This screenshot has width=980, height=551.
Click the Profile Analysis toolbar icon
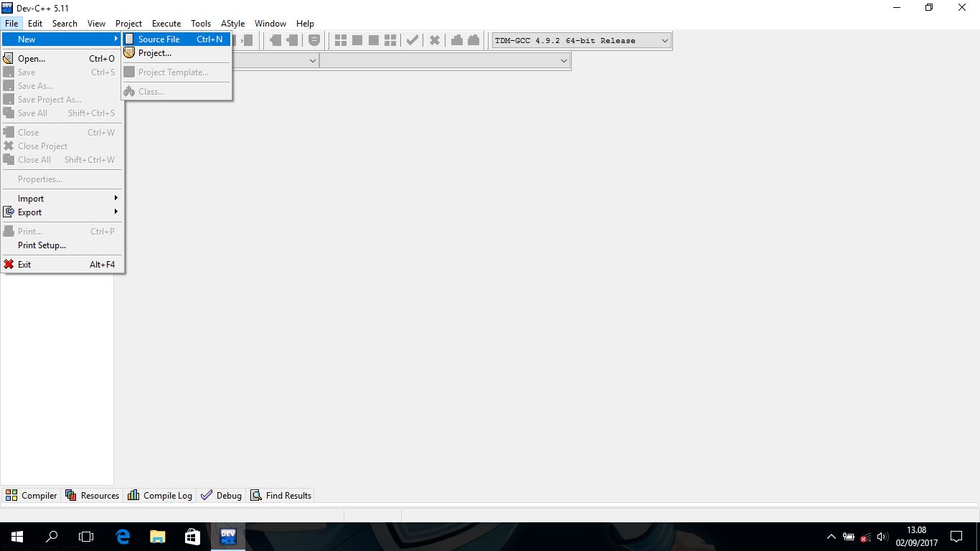(456, 40)
